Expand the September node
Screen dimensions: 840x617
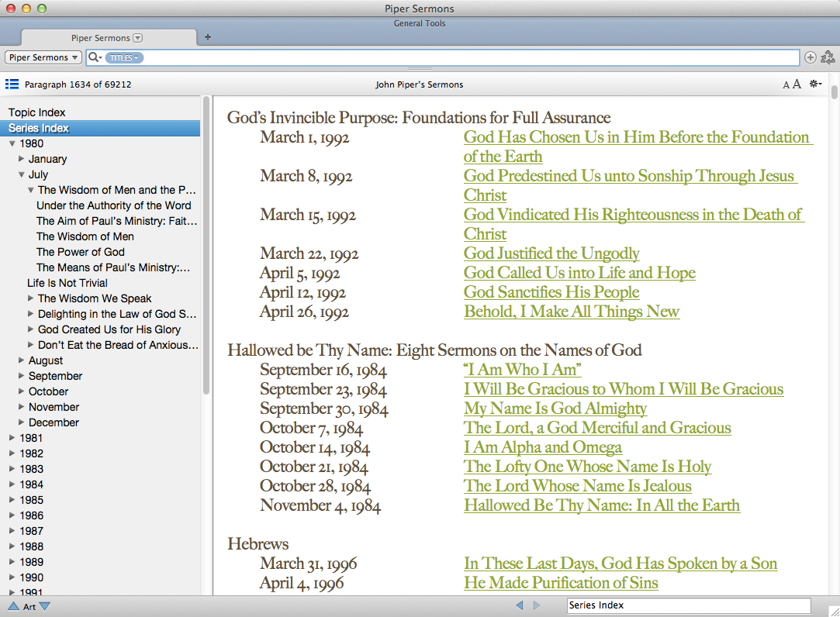click(x=22, y=375)
